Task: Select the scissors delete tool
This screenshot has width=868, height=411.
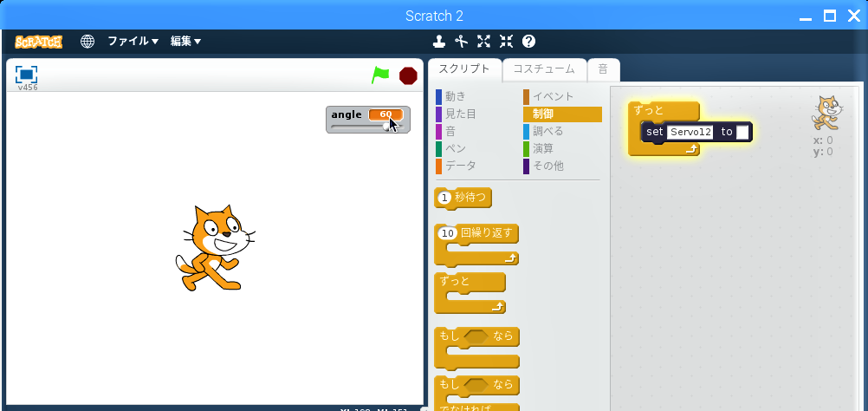Action: tap(462, 41)
